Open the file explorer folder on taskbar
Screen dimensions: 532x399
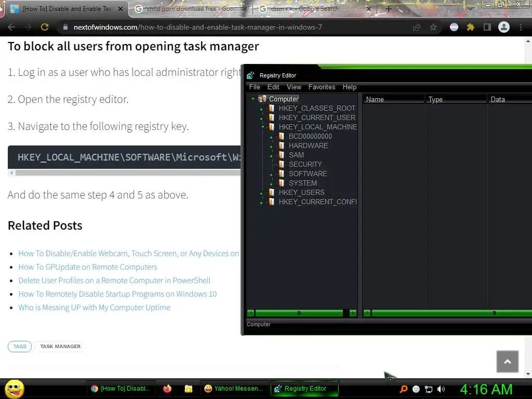click(x=189, y=389)
